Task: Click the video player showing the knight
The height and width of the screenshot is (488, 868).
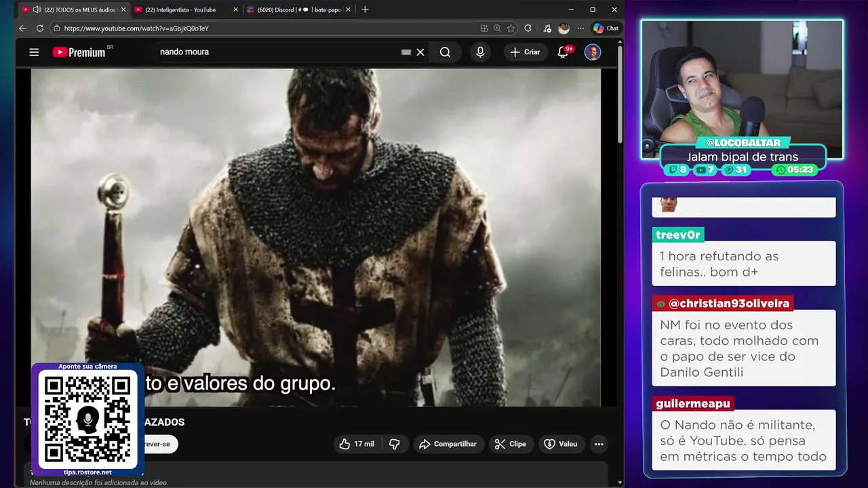Action: (x=316, y=237)
